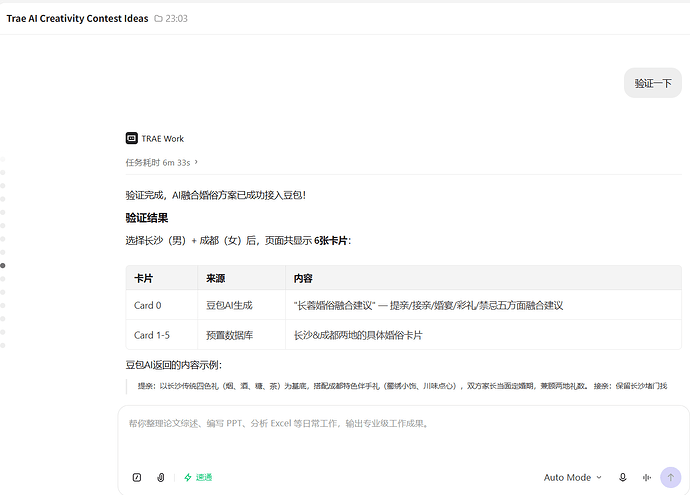Screen dimensions: 690x495
Task: Click the Auto Mode chevron arrow
Action: (x=598, y=477)
